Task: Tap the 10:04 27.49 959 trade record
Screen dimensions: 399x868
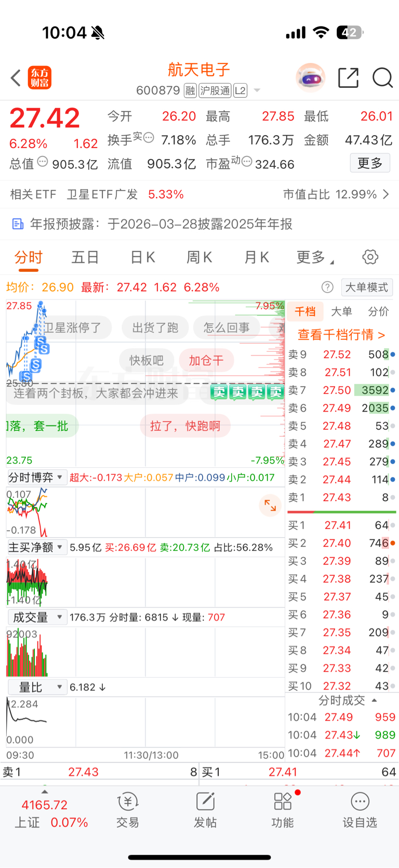Action: pos(342,717)
